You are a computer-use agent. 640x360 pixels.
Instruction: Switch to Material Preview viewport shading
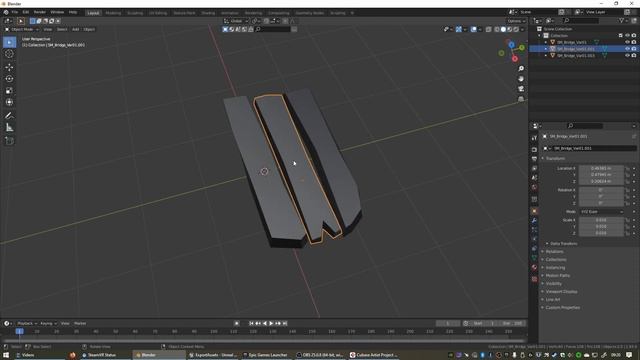click(509, 29)
